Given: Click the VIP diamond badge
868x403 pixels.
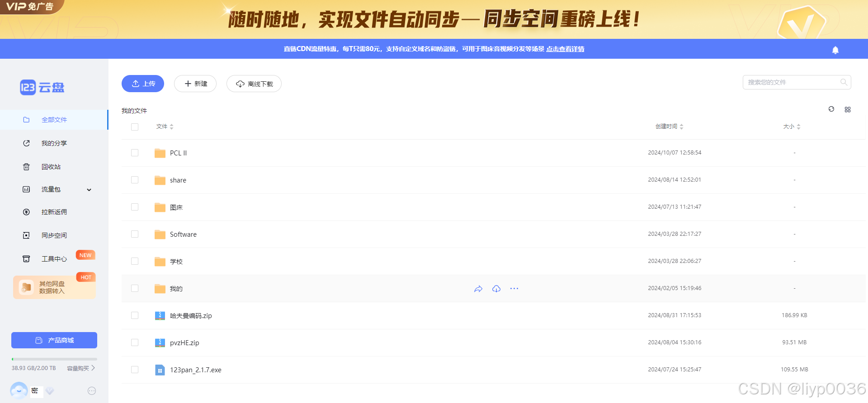Looking at the screenshot, I should (50, 391).
